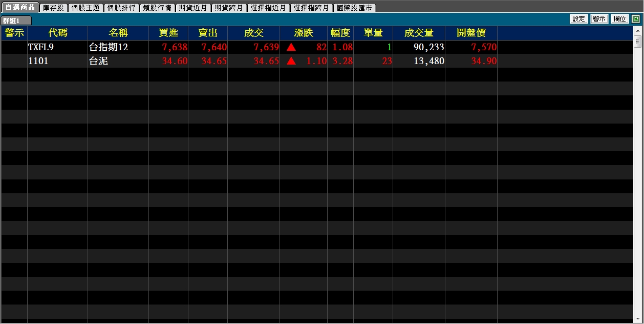The height and width of the screenshot is (324, 644).
Task: Go to the 選擇權近月 tab
Action: 268,8
